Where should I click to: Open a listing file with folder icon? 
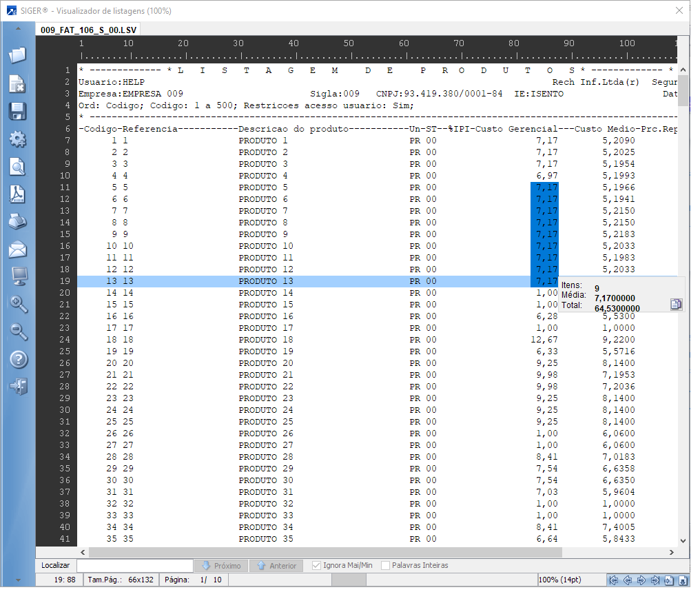pos(17,55)
